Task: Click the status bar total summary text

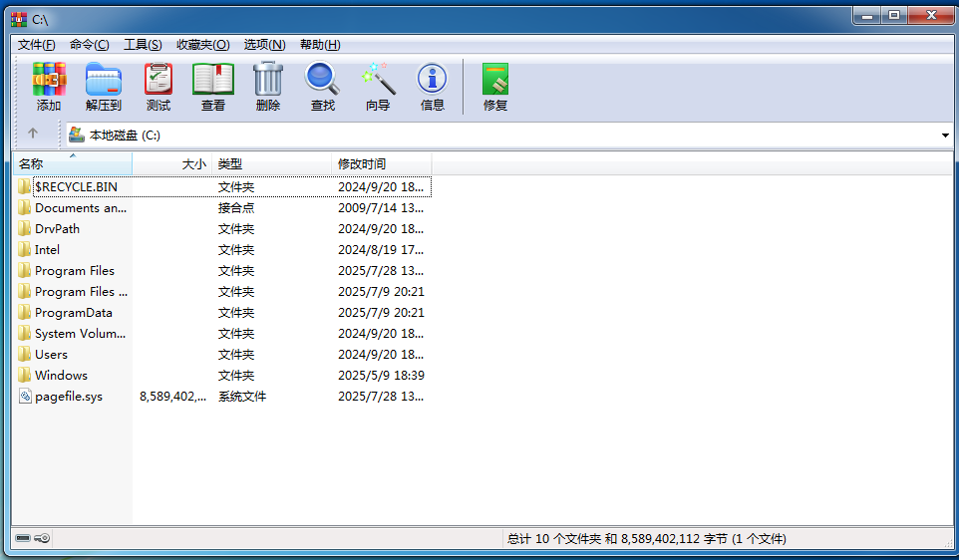Action: tap(646, 539)
